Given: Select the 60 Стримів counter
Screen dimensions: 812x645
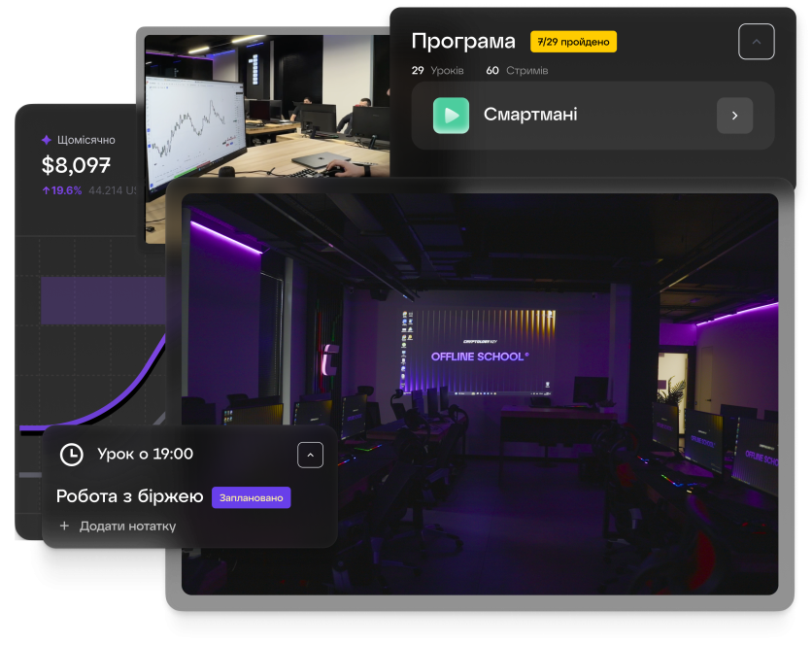Looking at the screenshot, I should click(517, 71).
